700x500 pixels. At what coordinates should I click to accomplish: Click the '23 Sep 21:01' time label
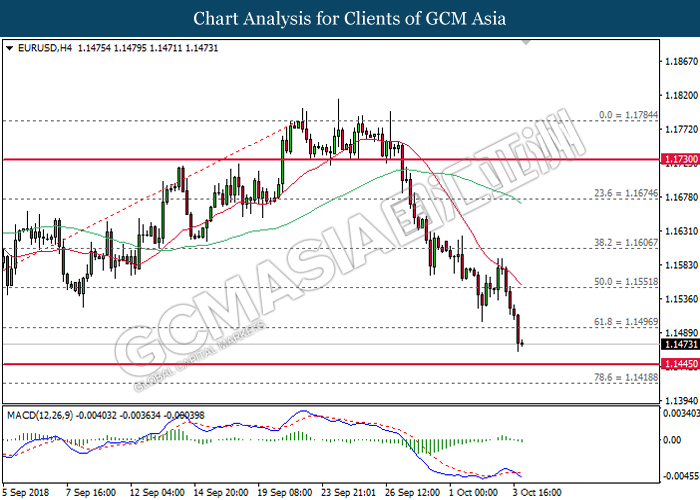pos(349,492)
